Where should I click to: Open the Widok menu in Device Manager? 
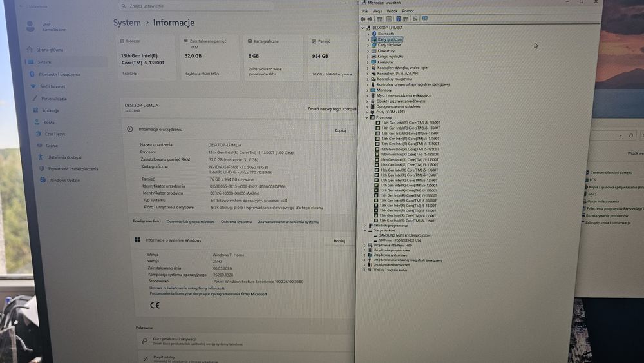pos(392,11)
